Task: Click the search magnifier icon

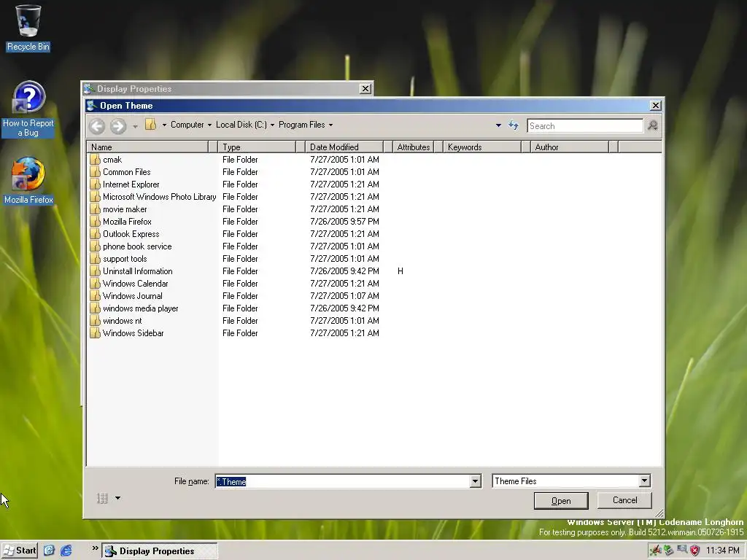Action: (653, 125)
